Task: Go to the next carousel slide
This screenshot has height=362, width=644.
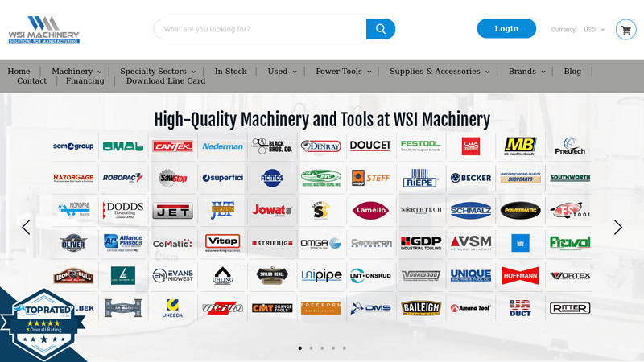Action: 618,227
